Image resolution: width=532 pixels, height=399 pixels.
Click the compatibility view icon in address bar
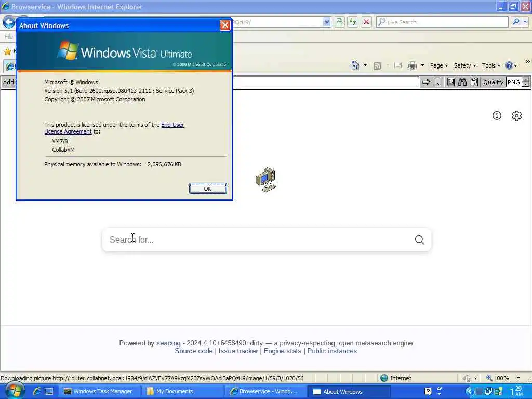[339, 22]
